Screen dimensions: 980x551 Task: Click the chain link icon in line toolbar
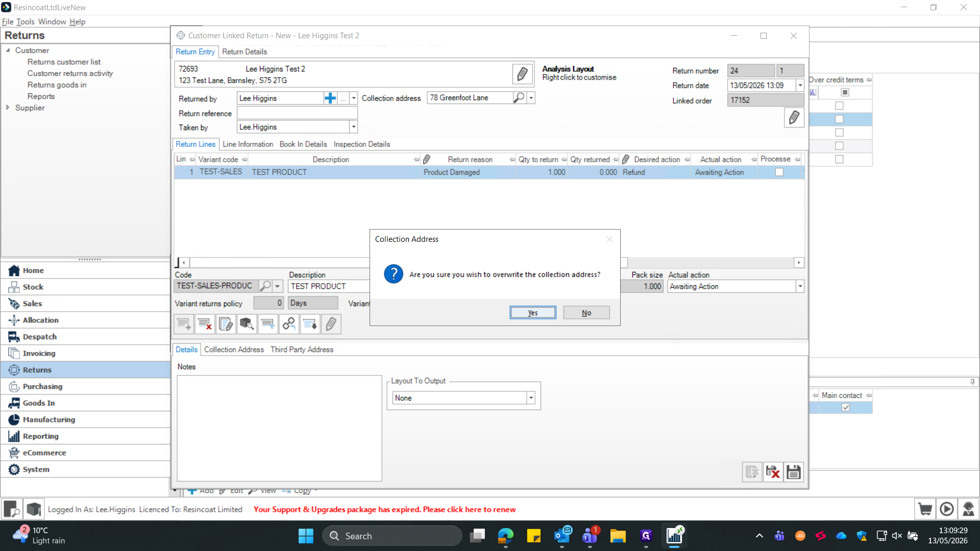289,324
